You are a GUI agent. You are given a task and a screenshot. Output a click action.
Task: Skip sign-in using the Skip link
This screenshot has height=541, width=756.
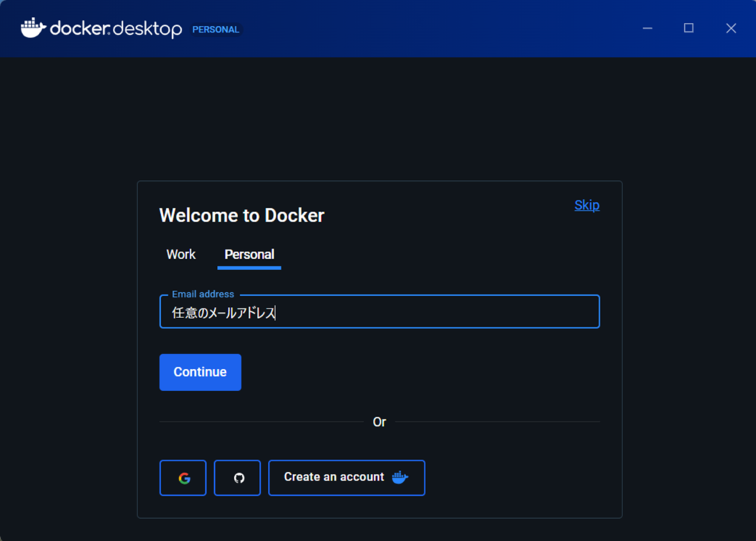[x=587, y=205]
